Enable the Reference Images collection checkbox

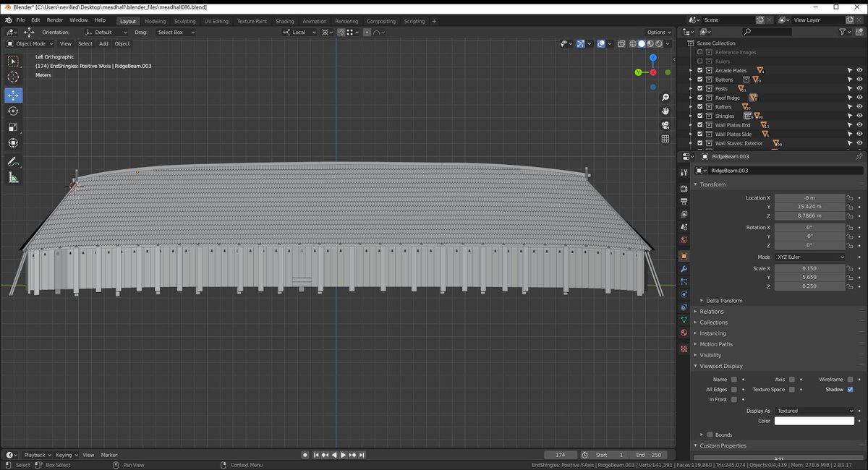pos(699,52)
